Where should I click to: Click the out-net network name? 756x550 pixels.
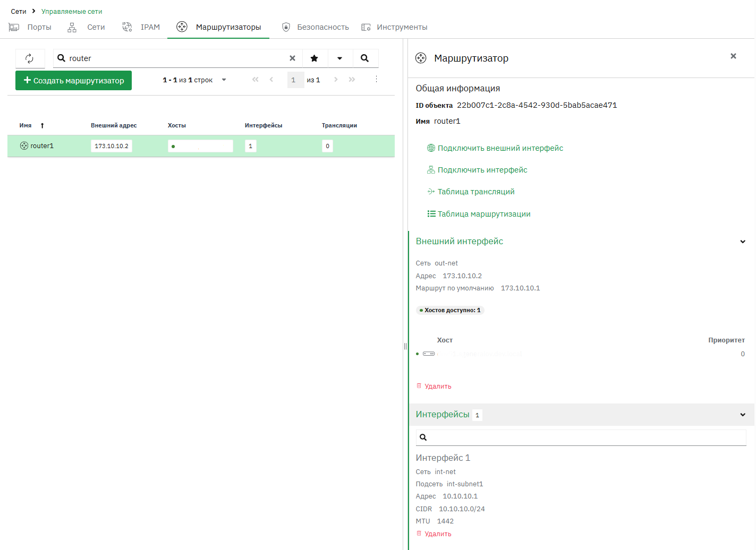click(x=446, y=263)
